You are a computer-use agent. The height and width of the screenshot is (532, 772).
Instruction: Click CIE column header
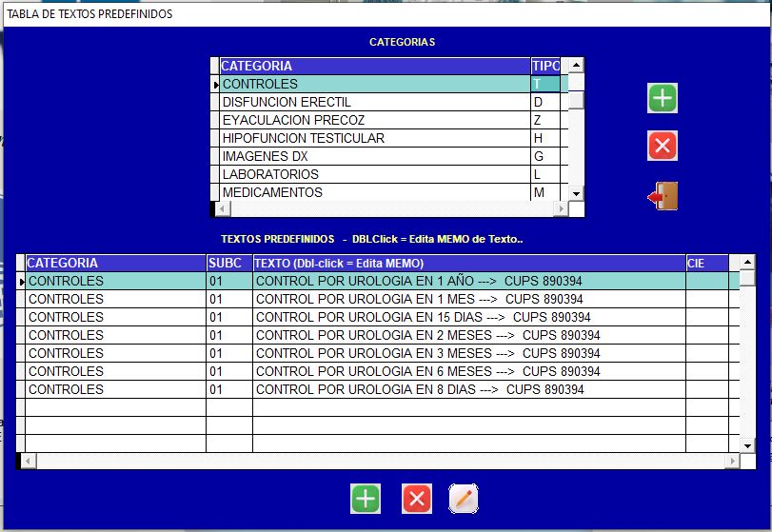click(707, 263)
